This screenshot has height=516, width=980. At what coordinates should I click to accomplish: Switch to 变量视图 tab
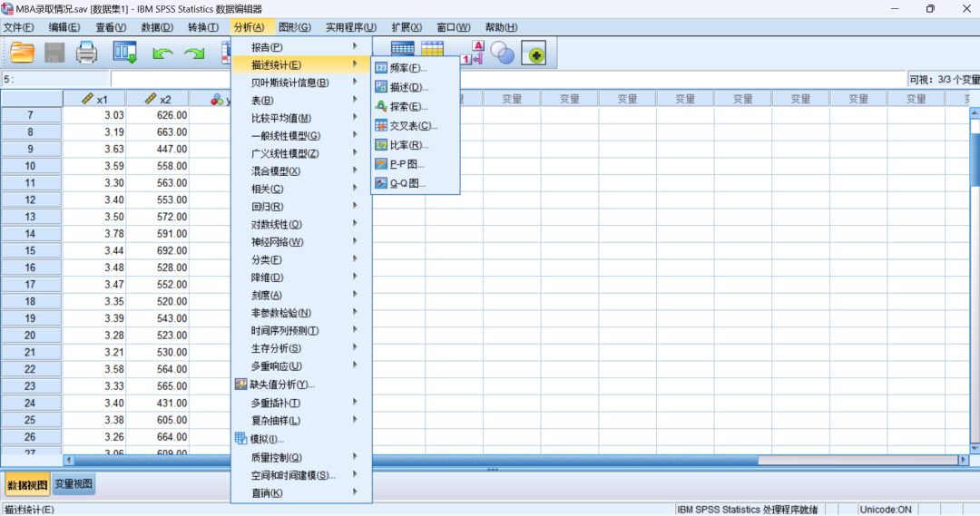(73, 484)
